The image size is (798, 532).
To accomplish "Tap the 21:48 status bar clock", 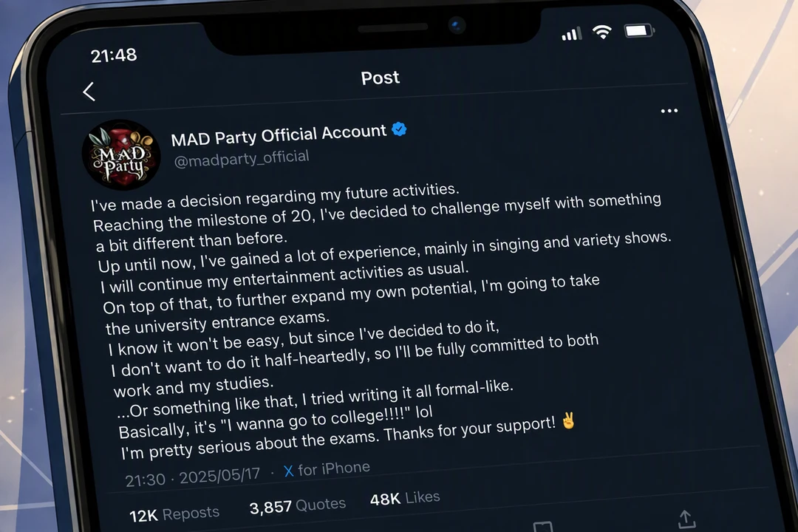I will tap(114, 55).
